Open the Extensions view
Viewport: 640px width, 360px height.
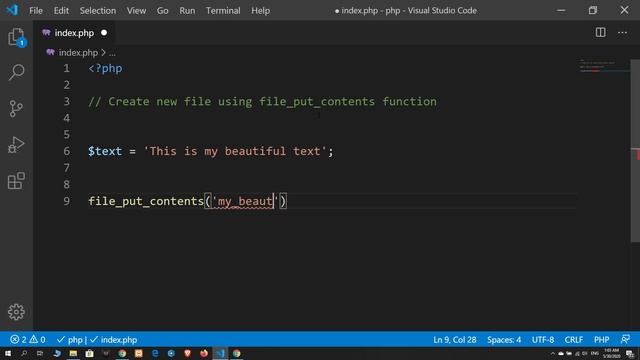pos(16,180)
